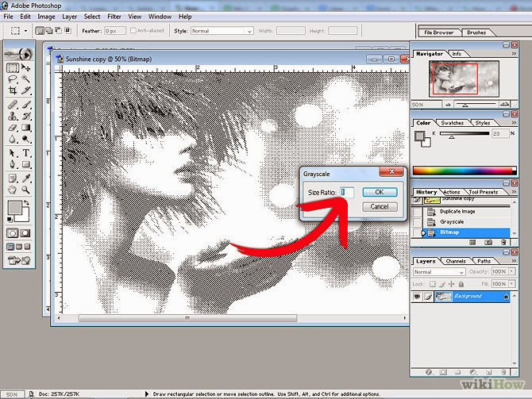Open the File Browser tab button
Viewport: 532px width, 399px height.
pos(438,33)
